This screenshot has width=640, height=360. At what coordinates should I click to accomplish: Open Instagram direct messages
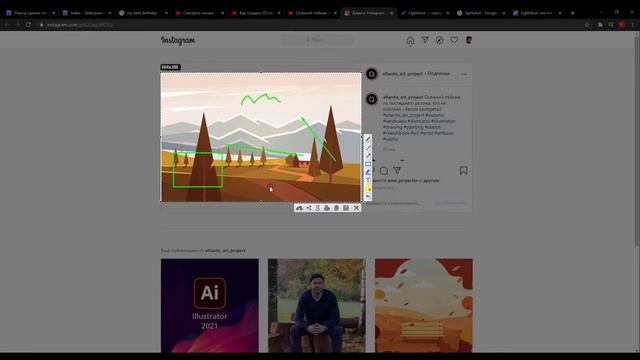click(x=425, y=40)
